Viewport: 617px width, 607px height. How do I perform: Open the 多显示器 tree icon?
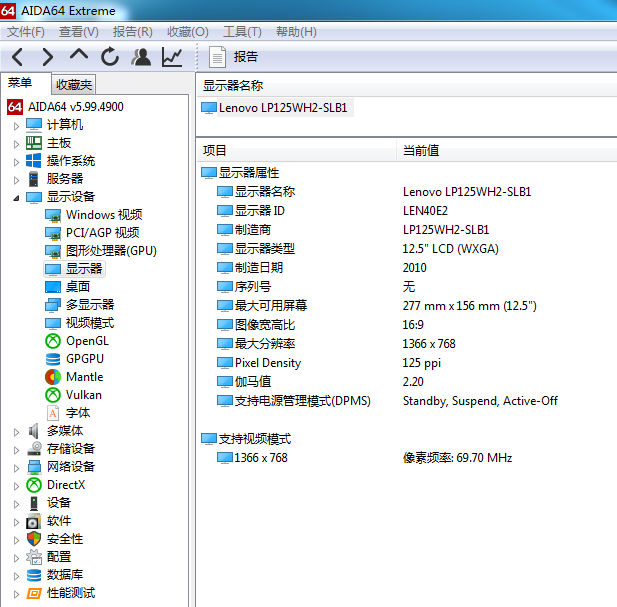tap(53, 305)
